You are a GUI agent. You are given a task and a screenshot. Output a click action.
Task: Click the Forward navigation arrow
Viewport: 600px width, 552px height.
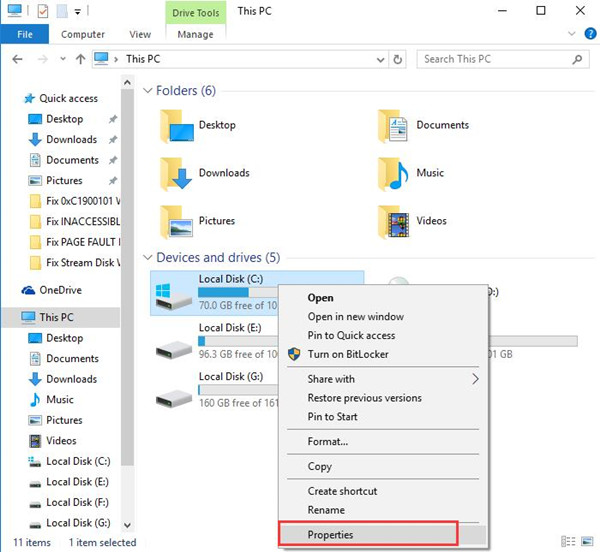pos(42,59)
